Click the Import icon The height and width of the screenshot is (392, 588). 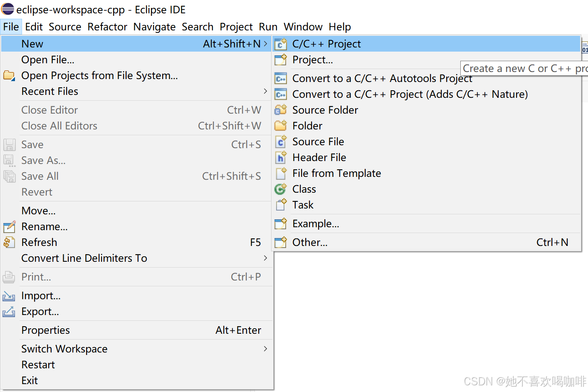tap(9, 296)
